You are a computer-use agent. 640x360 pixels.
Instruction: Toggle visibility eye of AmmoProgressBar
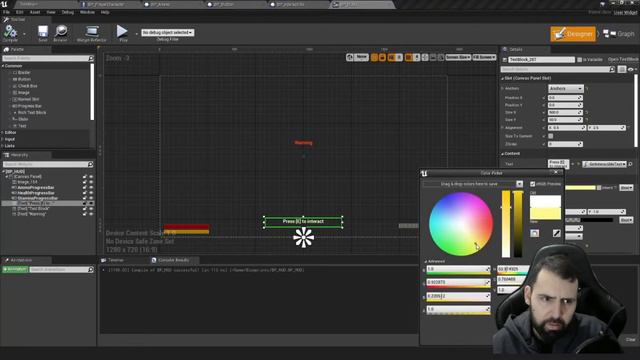click(91, 187)
